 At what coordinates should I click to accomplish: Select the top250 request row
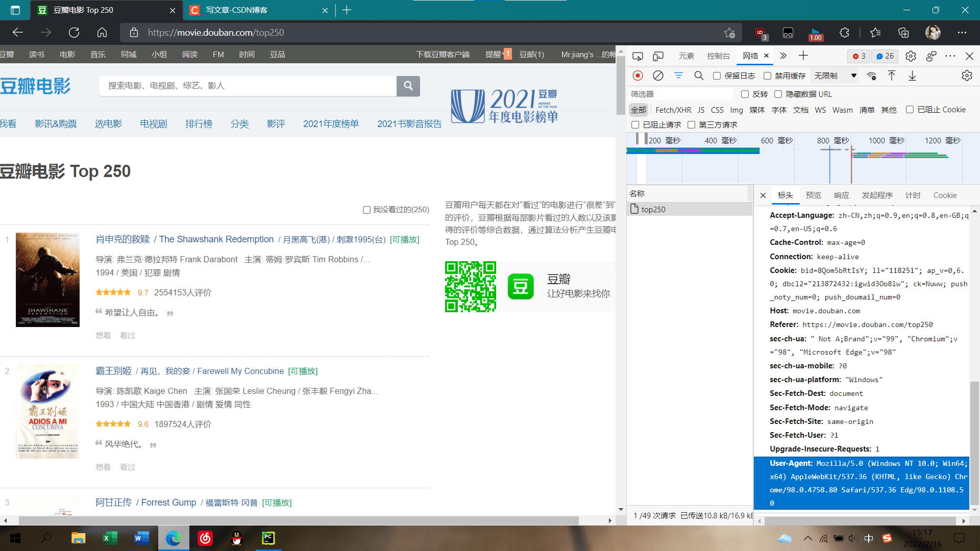click(690, 209)
